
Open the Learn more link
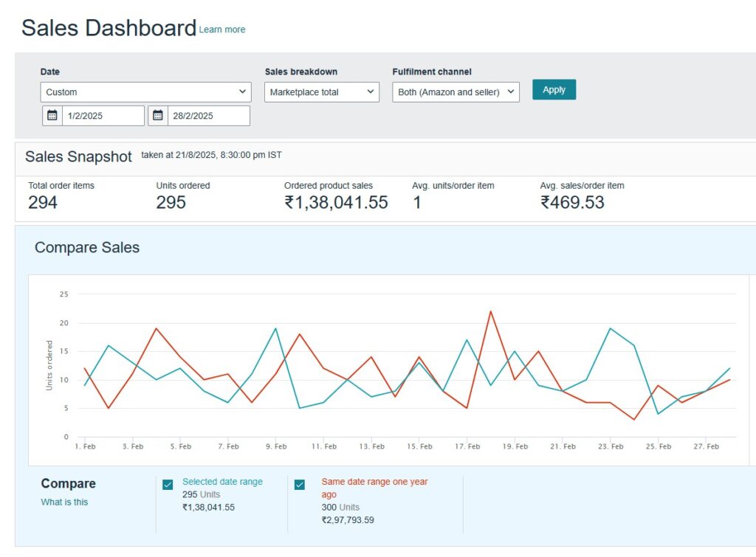pyautogui.click(x=222, y=30)
